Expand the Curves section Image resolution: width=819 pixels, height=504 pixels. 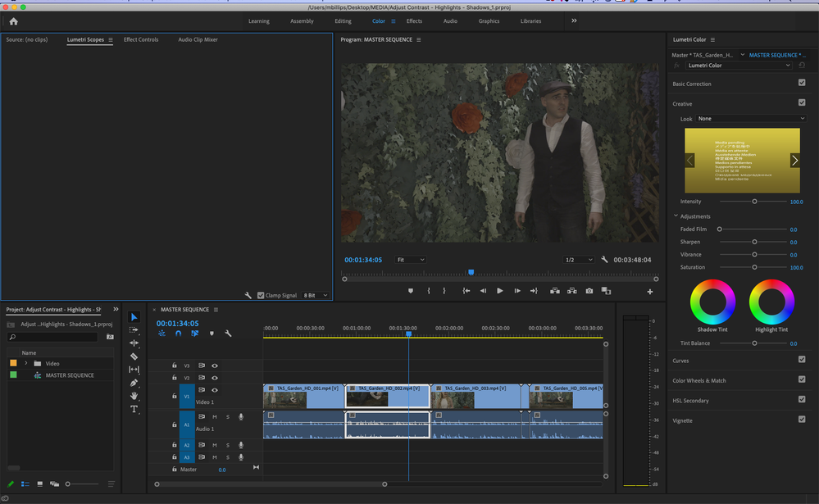[681, 361]
